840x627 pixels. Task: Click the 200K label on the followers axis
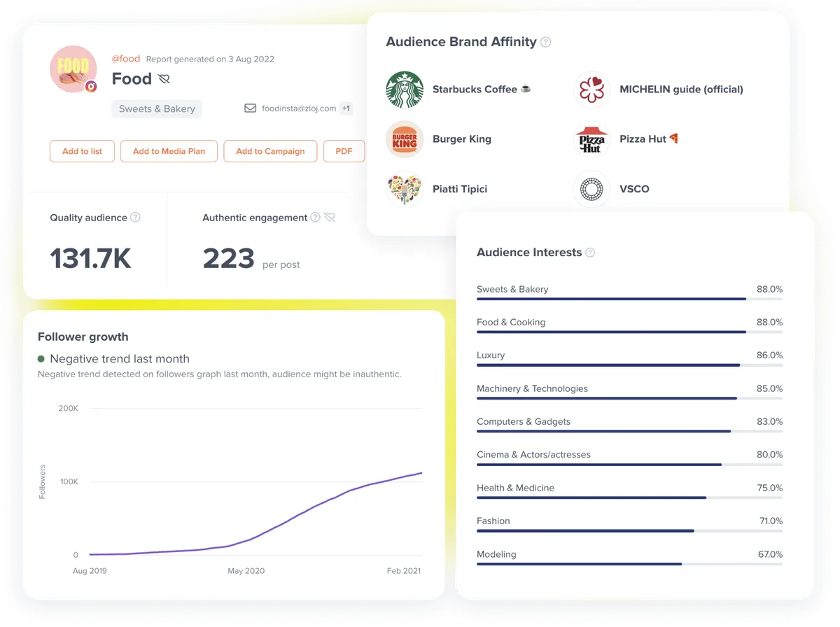click(x=68, y=408)
